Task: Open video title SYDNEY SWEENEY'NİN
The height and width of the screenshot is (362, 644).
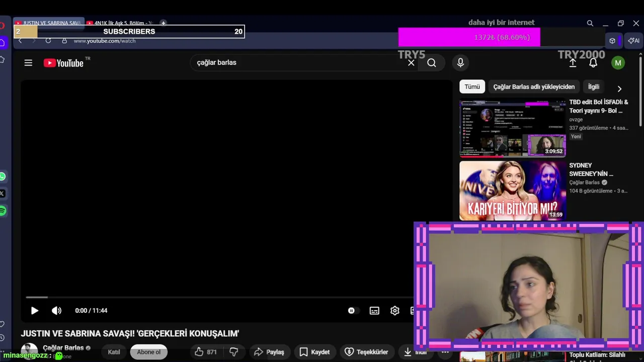Action: [x=591, y=169]
